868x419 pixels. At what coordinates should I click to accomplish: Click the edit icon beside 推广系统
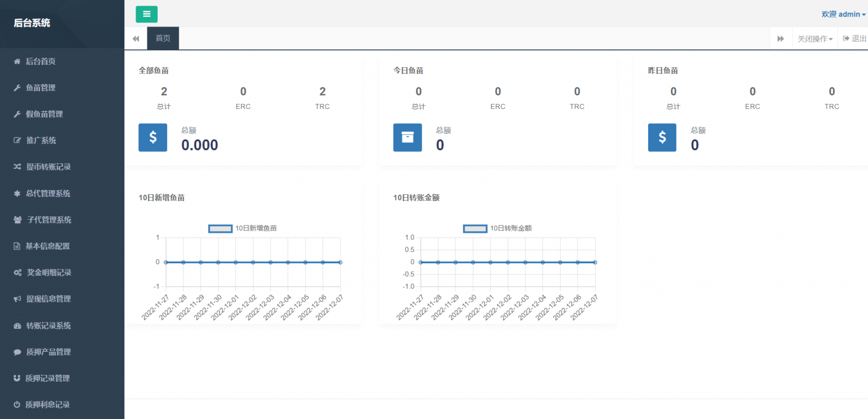17,141
